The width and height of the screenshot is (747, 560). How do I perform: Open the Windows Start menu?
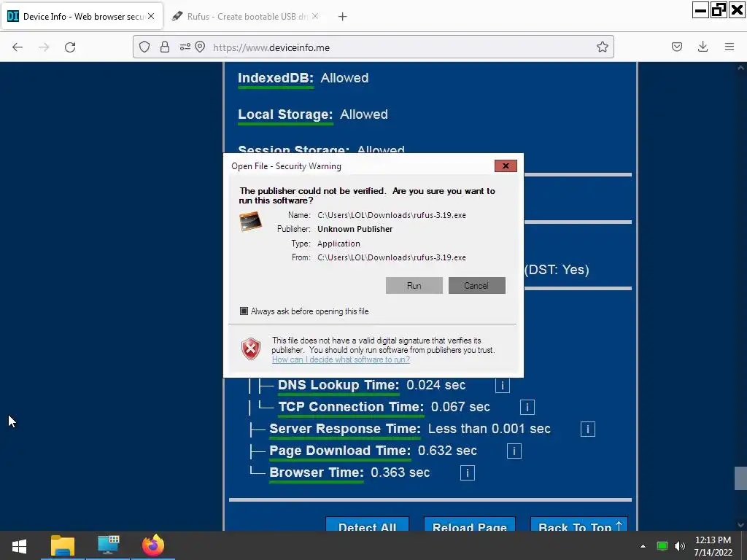19,545
